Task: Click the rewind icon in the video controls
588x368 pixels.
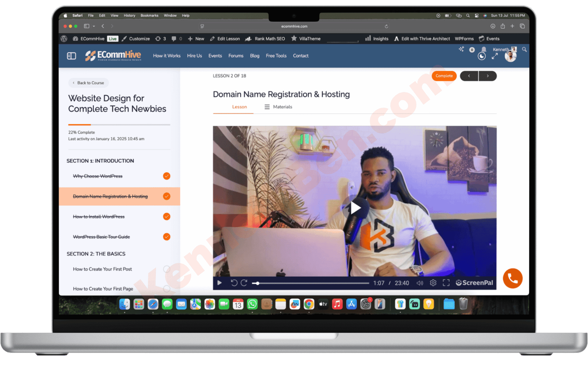Action: click(x=234, y=283)
